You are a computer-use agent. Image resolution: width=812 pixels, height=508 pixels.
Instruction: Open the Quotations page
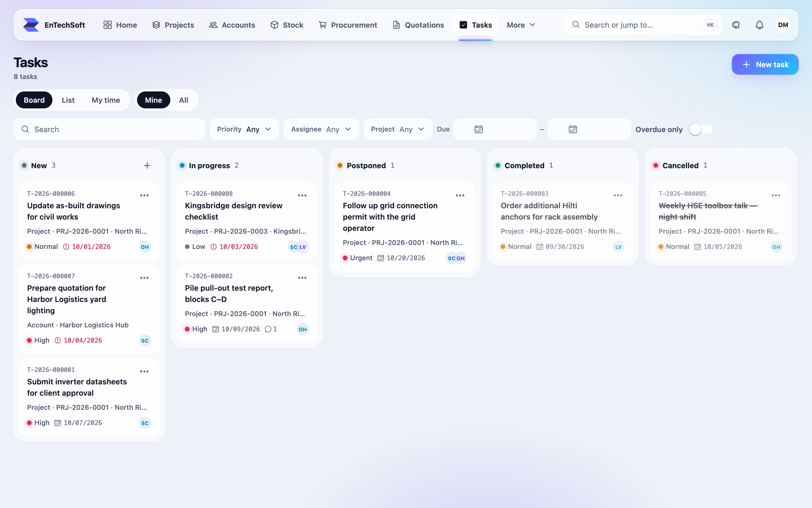tap(418, 25)
